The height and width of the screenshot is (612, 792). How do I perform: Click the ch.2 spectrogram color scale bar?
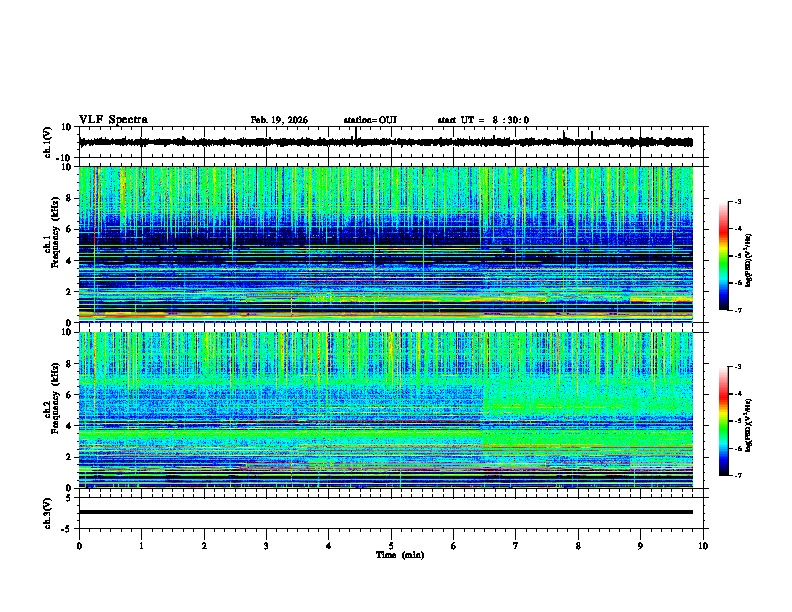click(x=724, y=421)
